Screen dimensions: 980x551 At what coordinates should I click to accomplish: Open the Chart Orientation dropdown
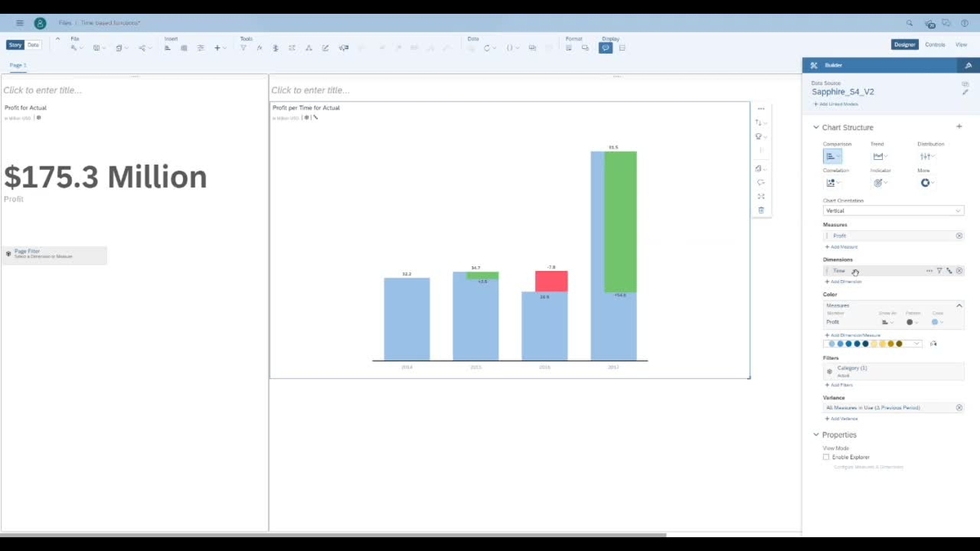point(893,211)
